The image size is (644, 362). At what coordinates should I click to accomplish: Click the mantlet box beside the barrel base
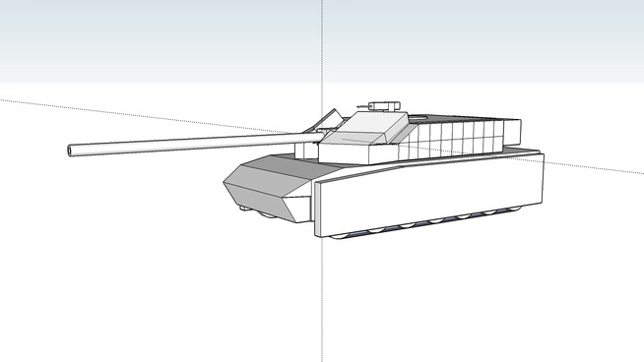tap(306, 150)
